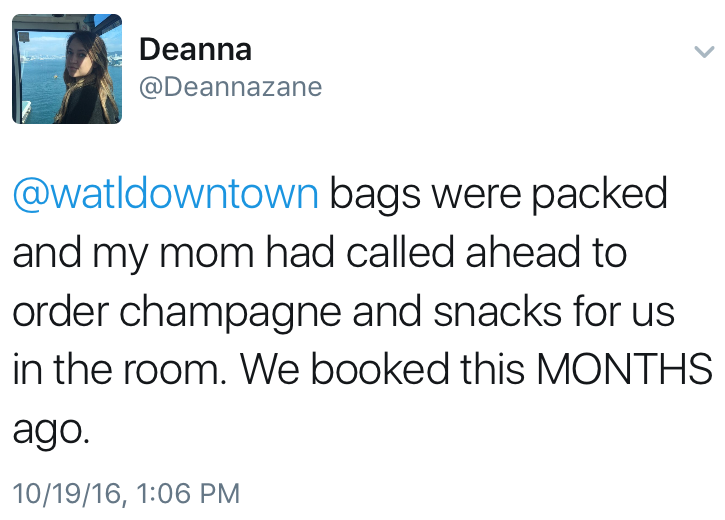Open Deanna's profile photo
This screenshot has height=520, width=725.
click(x=67, y=69)
